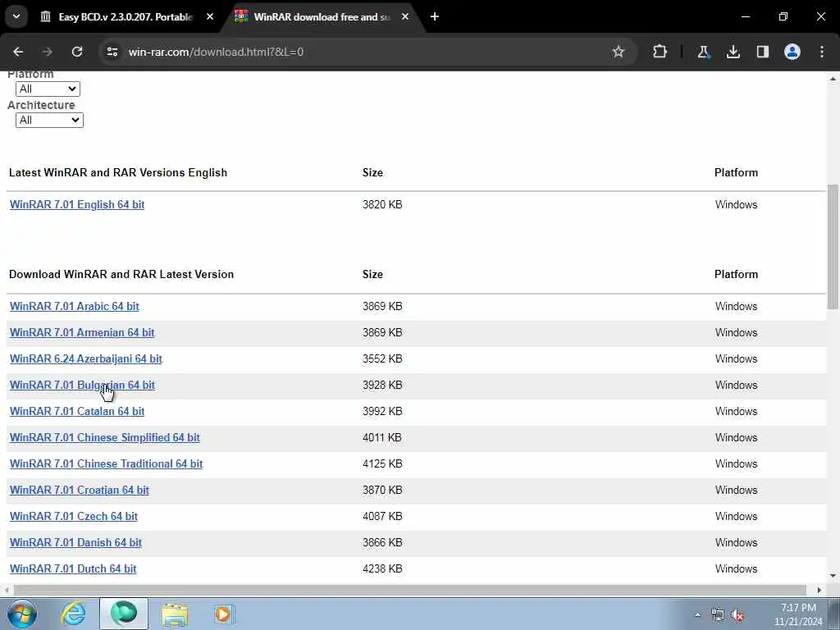Image resolution: width=840 pixels, height=630 pixels.
Task: Download WinRAR 7.01 Chinese Simplified 64 bit
Action: pyautogui.click(x=104, y=438)
